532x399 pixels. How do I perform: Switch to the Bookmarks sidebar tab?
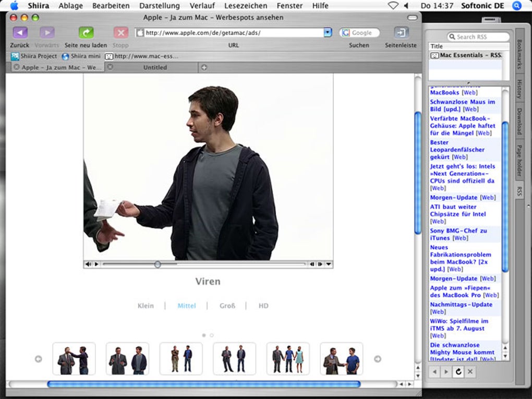(x=519, y=54)
